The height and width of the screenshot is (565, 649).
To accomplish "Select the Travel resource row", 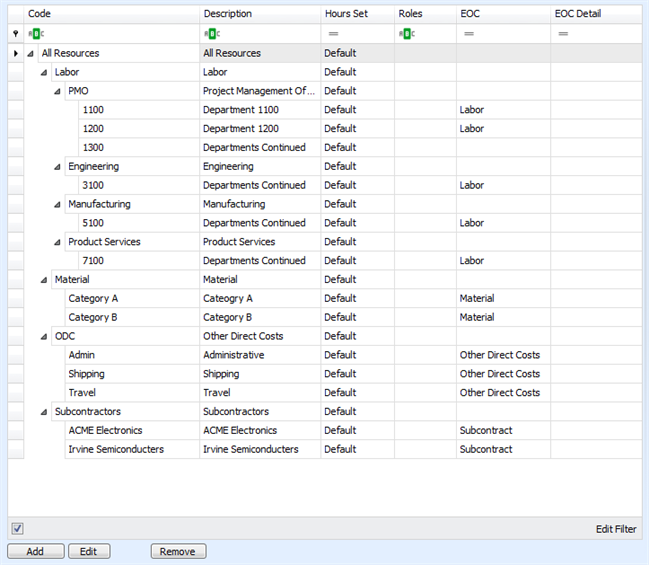I will click(82, 393).
